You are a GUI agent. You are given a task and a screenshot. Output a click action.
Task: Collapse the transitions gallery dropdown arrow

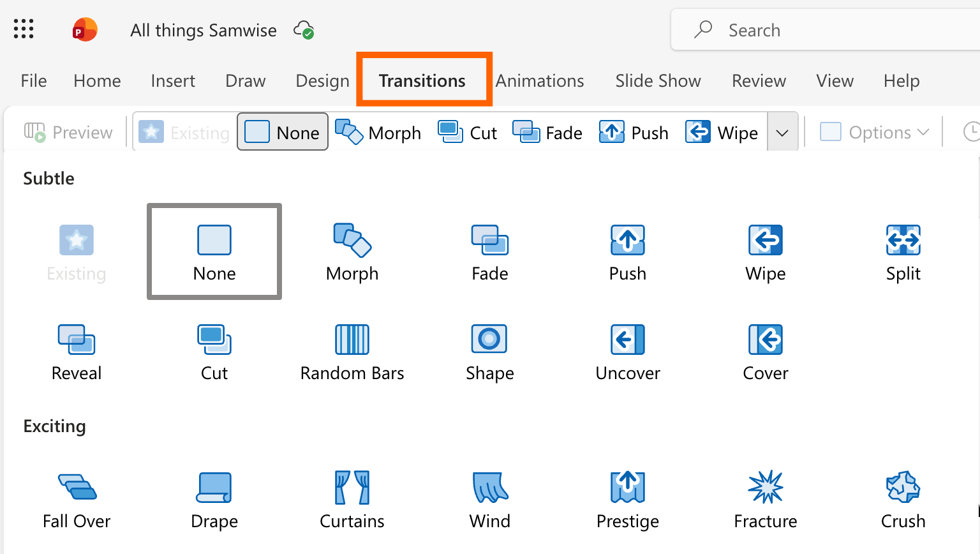coord(782,132)
